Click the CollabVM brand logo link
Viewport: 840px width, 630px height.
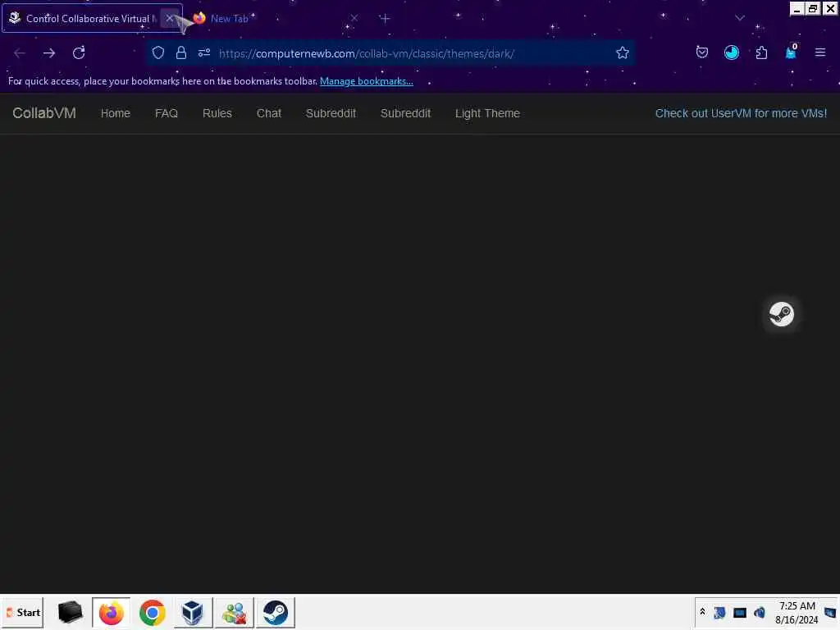[x=44, y=113]
